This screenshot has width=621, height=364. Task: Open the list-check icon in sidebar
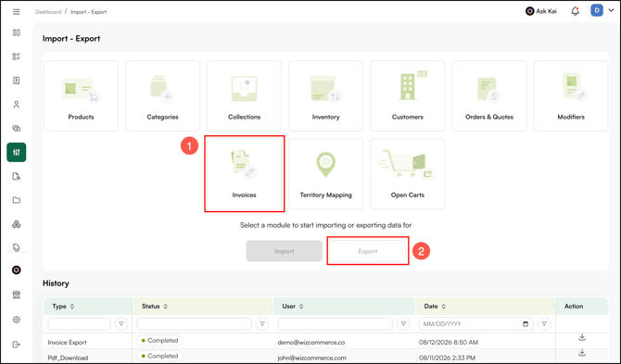tap(17, 56)
